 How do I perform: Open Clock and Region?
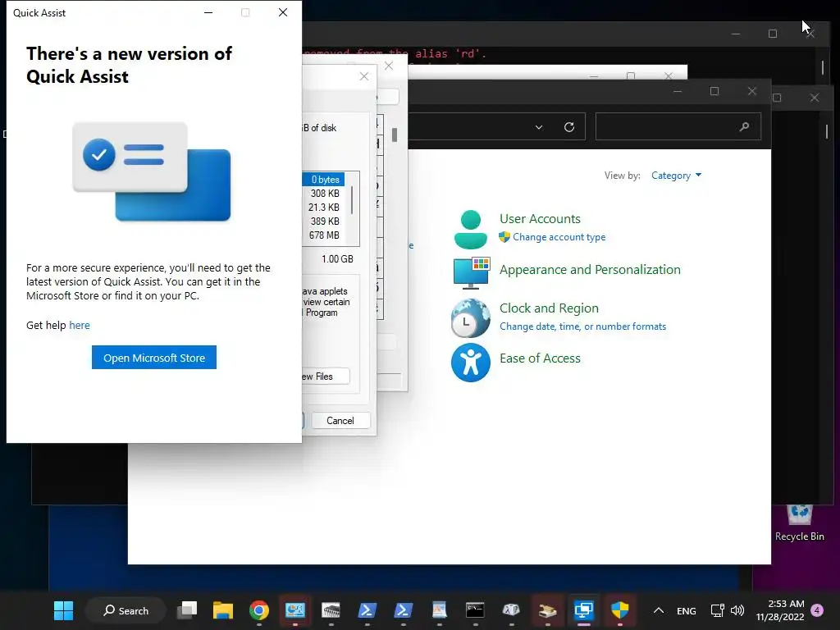(549, 308)
